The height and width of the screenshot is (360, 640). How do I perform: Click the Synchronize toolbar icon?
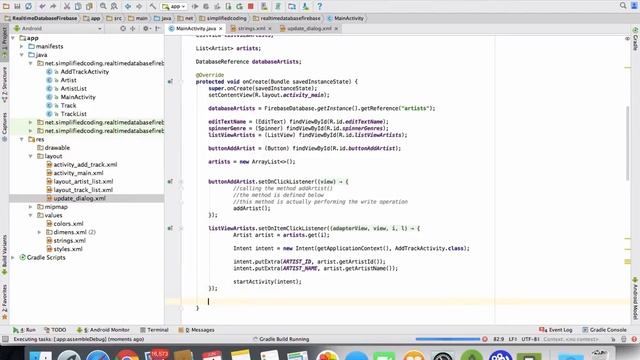click(x=29, y=6)
